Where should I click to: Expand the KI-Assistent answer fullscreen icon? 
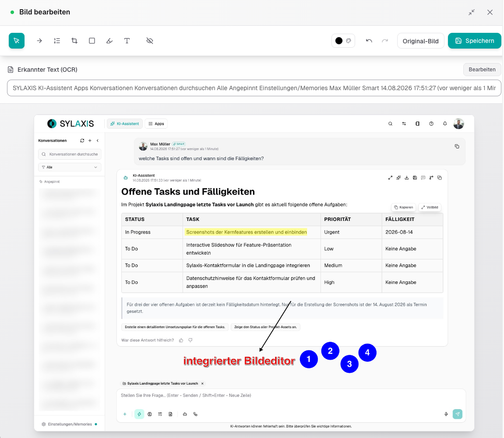click(390, 178)
